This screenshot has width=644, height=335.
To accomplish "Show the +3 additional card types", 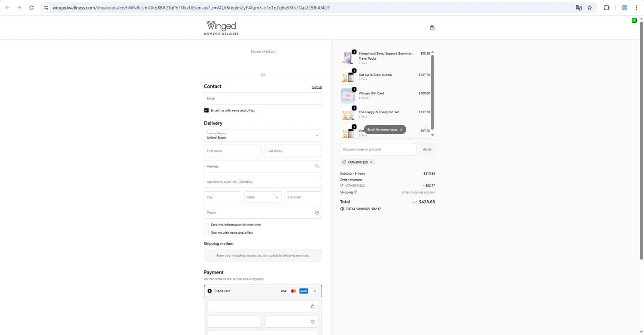I will click(314, 291).
